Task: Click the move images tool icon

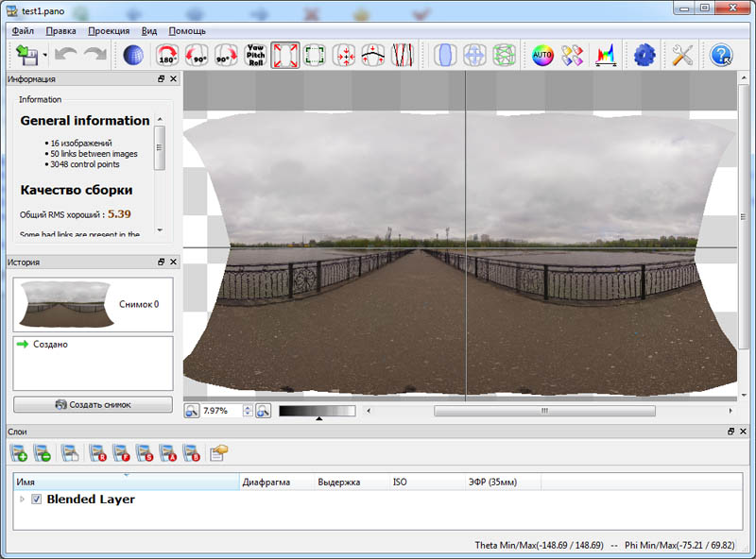Action: [475, 55]
